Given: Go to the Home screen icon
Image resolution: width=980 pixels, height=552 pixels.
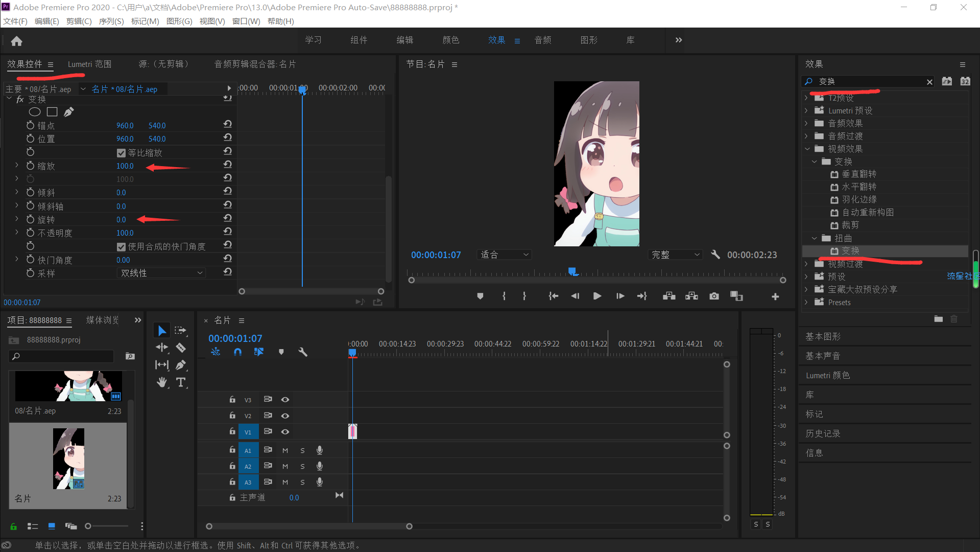Looking at the screenshot, I should (x=16, y=41).
